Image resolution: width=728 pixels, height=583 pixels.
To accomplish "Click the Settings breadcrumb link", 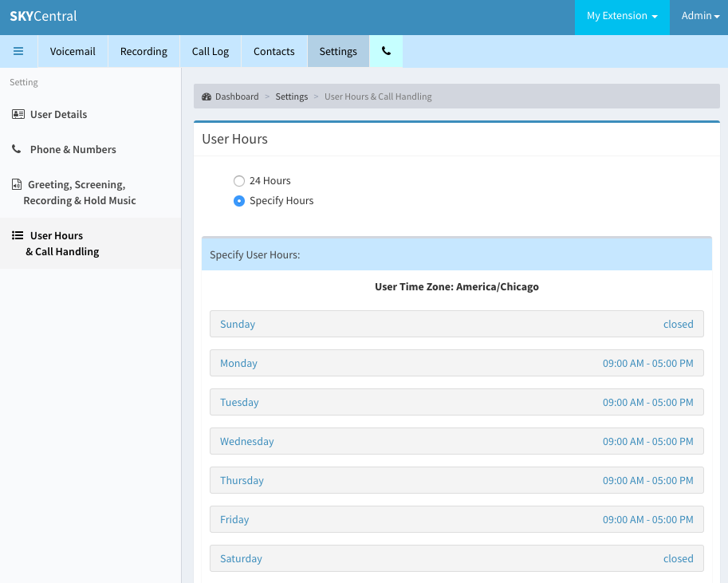I will (x=292, y=97).
